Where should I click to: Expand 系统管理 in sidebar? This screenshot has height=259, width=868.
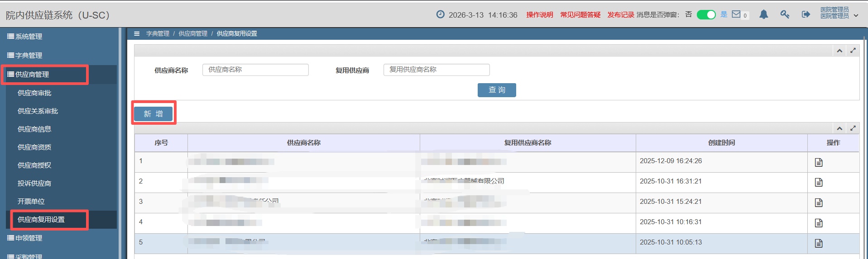[x=29, y=37]
